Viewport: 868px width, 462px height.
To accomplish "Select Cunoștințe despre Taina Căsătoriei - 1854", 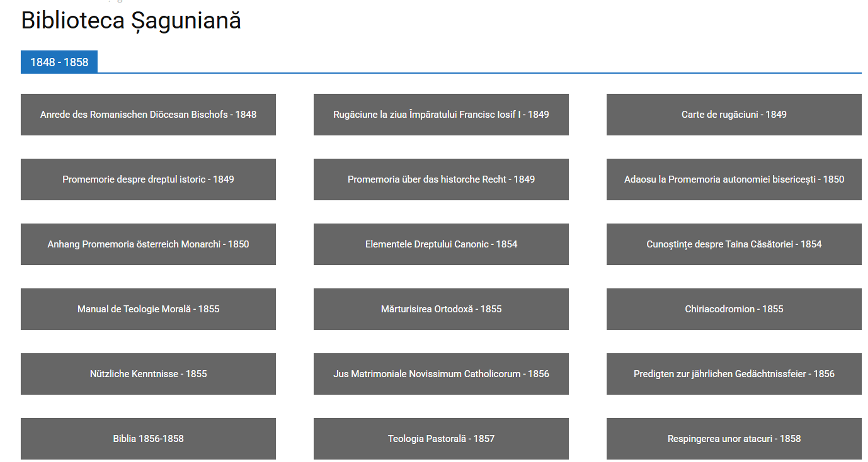I will tap(734, 244).
